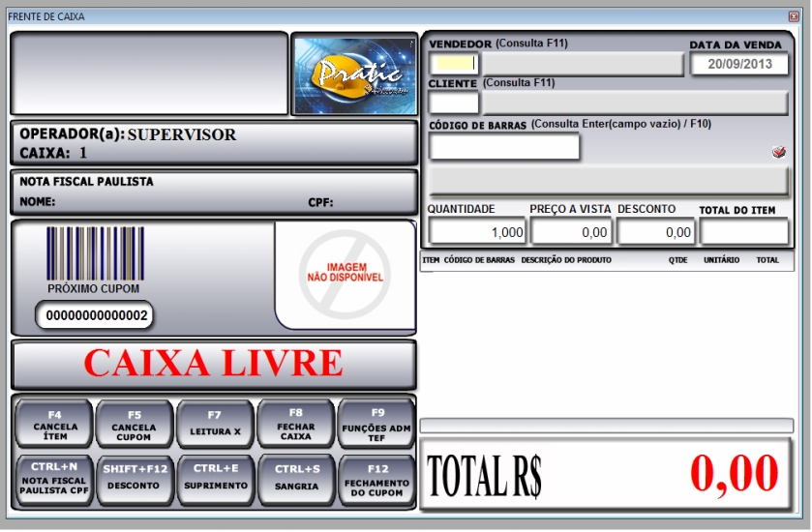The image size is (812, 532).
Task: Click the red 0,00 total value
Action: click(735, 474)
